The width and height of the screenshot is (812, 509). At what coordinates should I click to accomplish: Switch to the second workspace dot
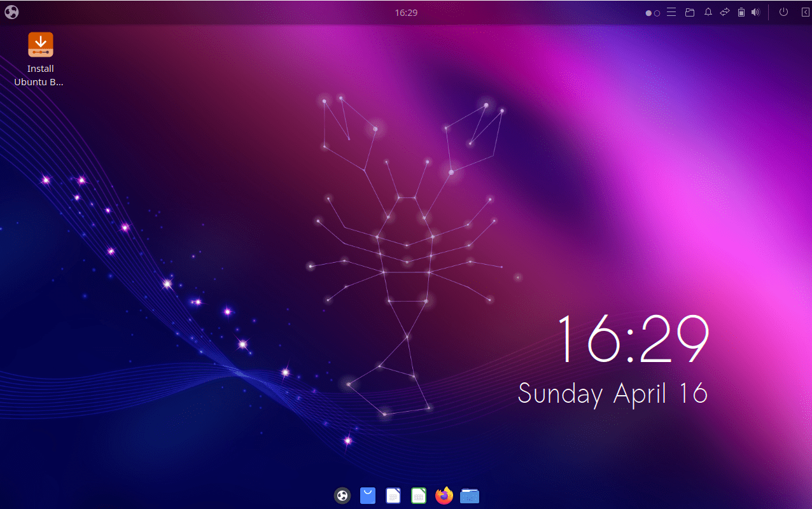pyautogui.click(x=657, y=12)
